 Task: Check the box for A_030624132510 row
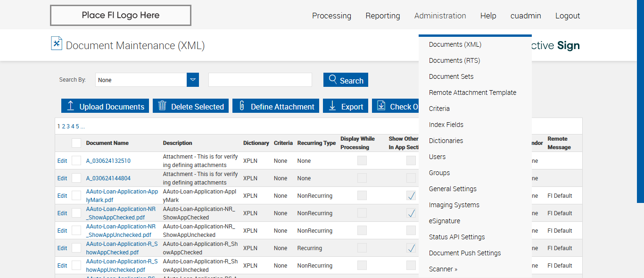coord(76,161)
